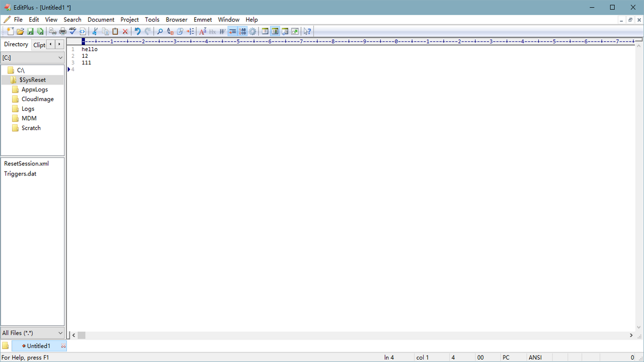Open the Document menu
This screenshot has width=644, height=362.
coord(101,20)
